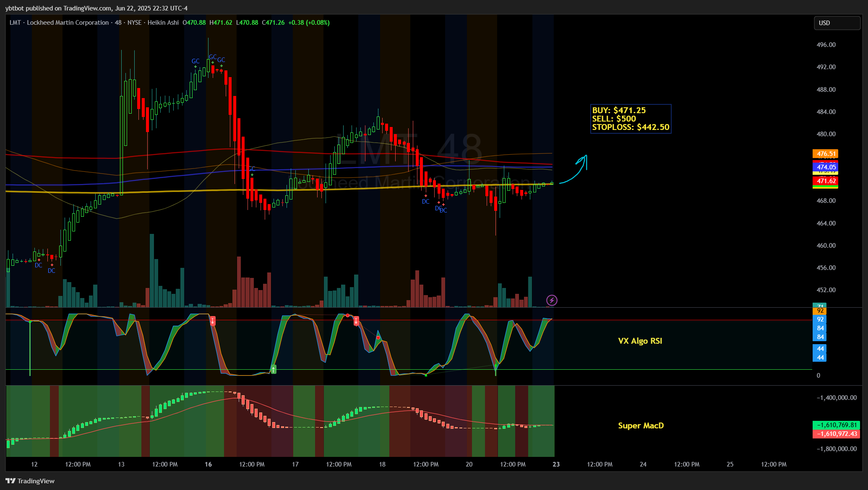This screenshot has width=868, height=490.
Task: Click the low value L470.88
Action: [x=247, y=23]
